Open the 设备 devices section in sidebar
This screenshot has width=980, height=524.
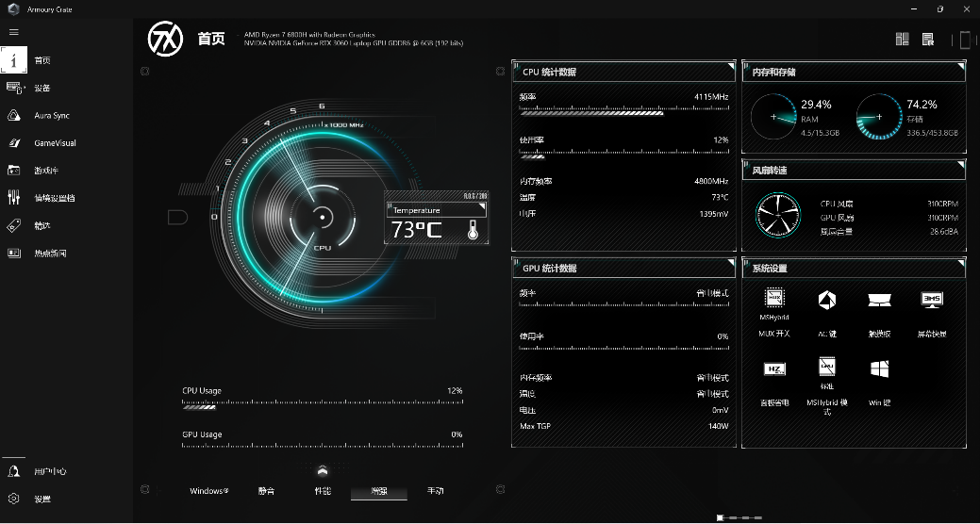(x=42, y=88)
